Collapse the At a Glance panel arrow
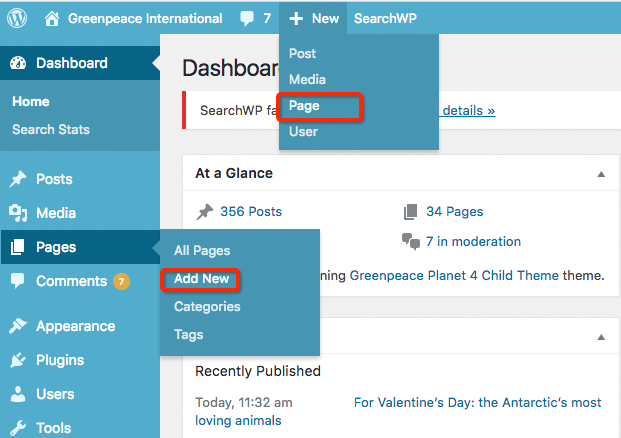The image size is (621, 438). click(601, 174)
